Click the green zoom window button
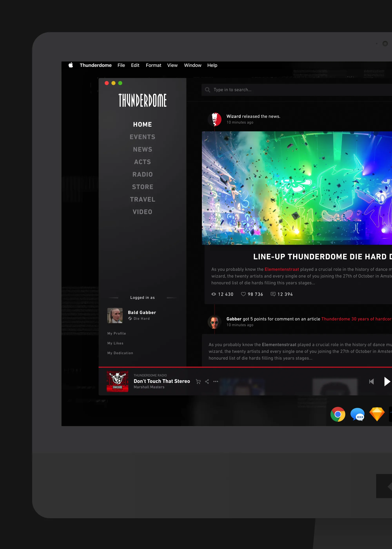 pos(120,83)
